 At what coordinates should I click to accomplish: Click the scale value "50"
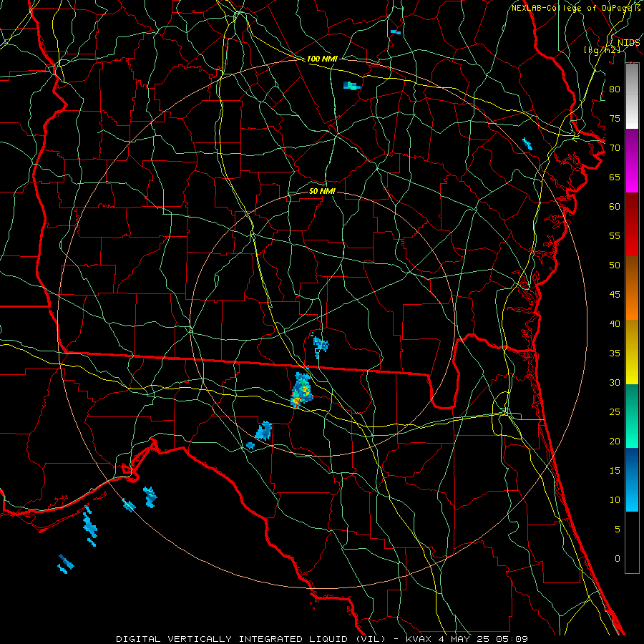[615, 265]
